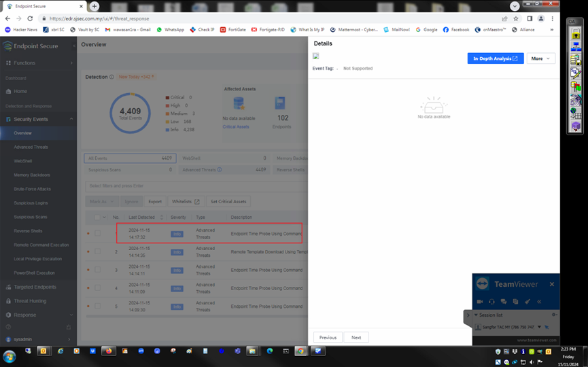Click the In-Depth Analysis button

495,58
